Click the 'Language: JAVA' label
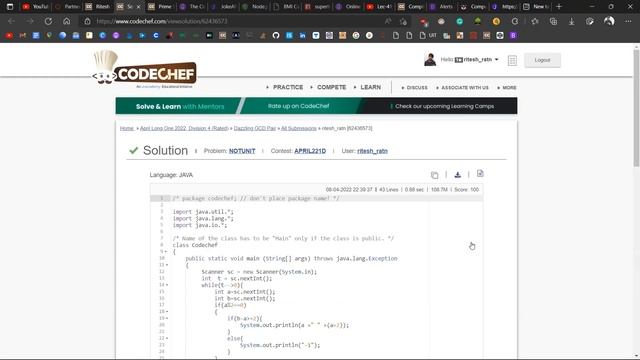Viewport: 640px width, 360px height. click(171, 175)
